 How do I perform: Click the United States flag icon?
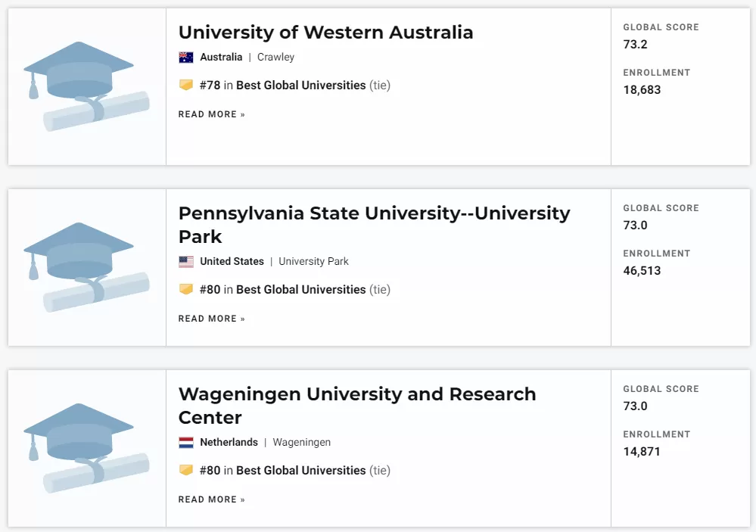point(186,262)
